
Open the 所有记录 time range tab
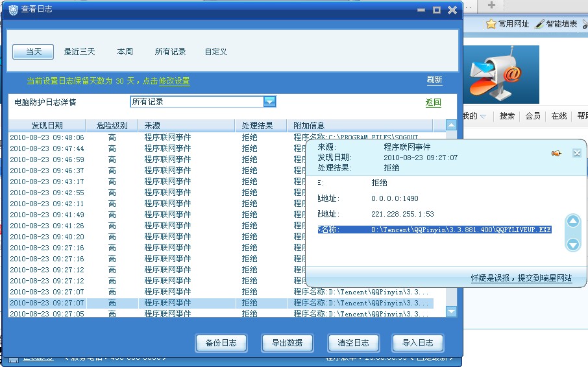[170, 52]
